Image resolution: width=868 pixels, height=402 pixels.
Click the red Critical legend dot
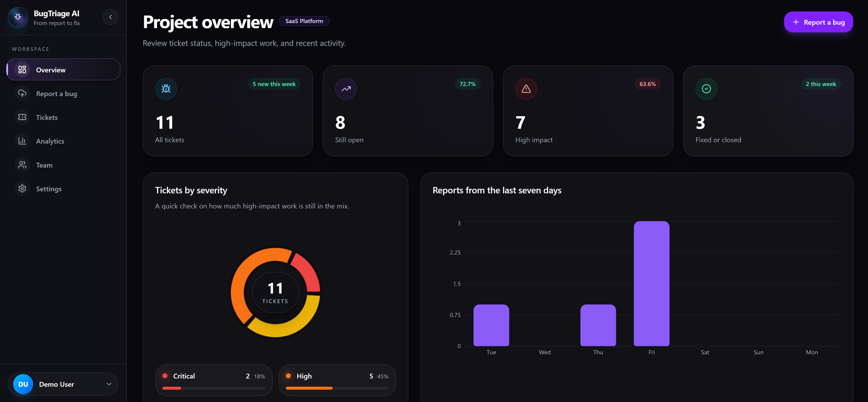(165, 376)
